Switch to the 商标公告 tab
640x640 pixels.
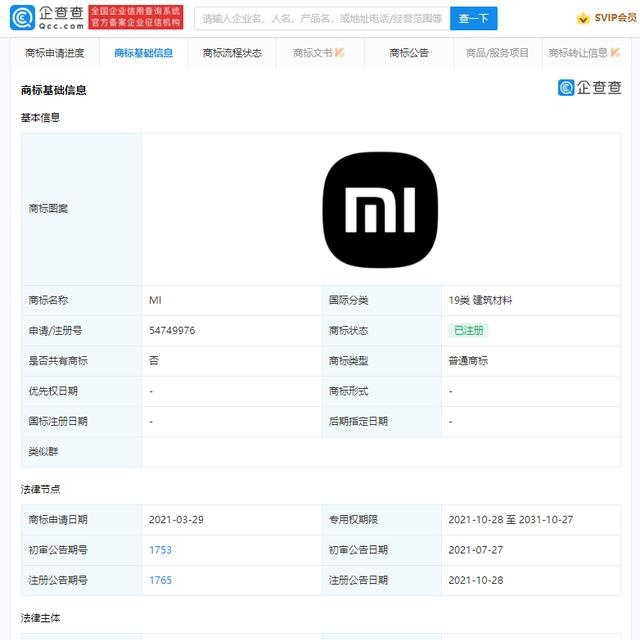click(409, 53)
